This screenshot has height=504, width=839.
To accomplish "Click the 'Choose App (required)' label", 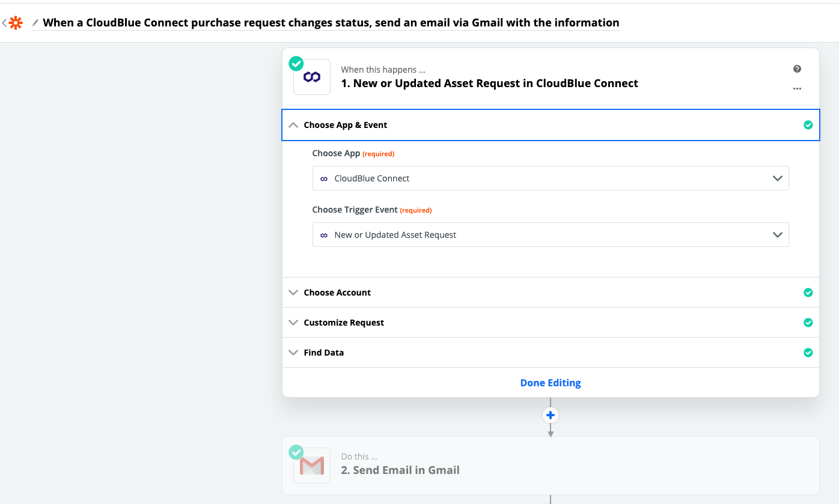I will [353, 153].
